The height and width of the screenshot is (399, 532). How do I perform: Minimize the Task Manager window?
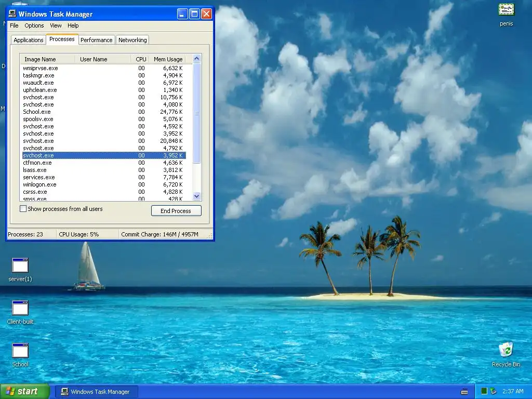click(182, 14)
